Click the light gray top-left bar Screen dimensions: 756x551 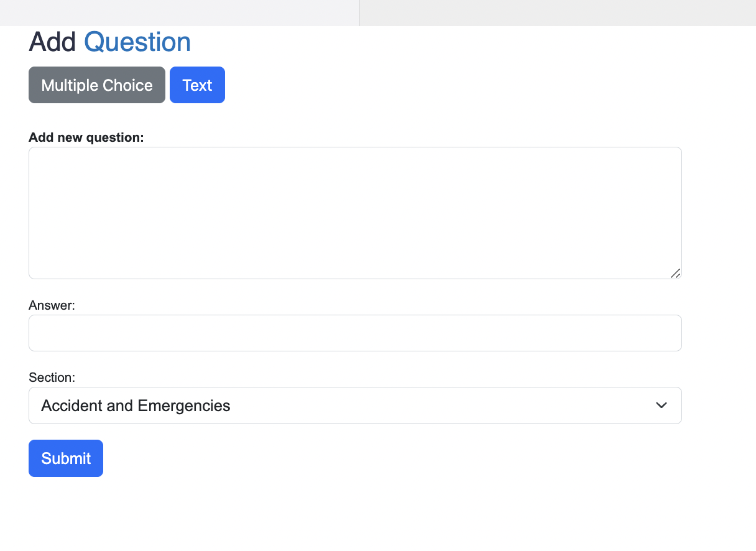tap(179, 12)
